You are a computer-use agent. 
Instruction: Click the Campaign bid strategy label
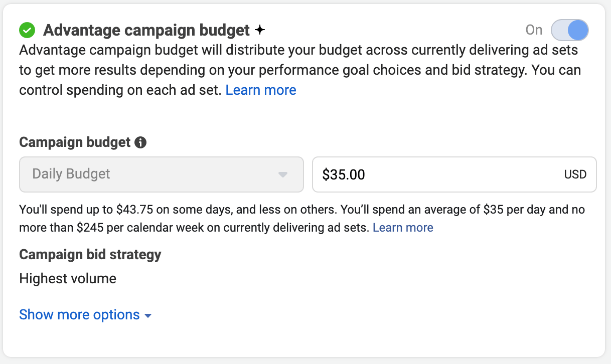[x=90, y=254]
